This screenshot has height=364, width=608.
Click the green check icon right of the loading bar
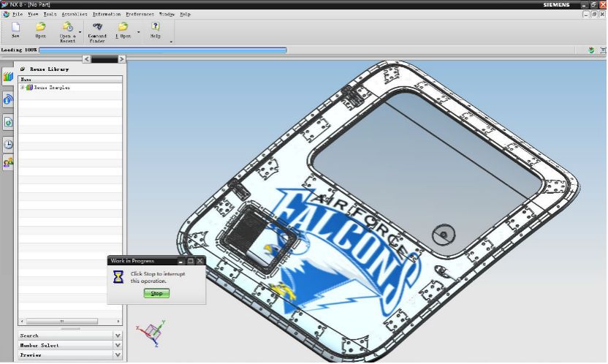[591, 50]
